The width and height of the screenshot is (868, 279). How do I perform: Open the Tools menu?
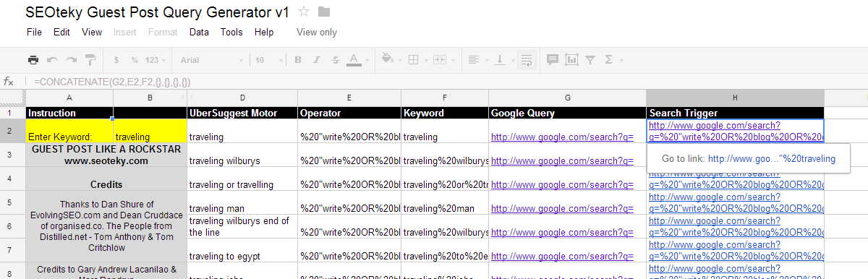pos(231,33)
